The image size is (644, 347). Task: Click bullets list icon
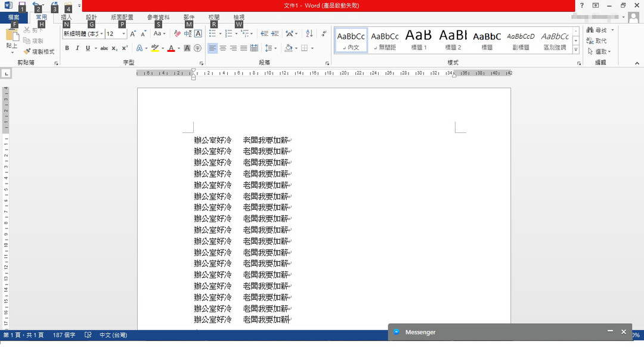(x=212, y=33)
